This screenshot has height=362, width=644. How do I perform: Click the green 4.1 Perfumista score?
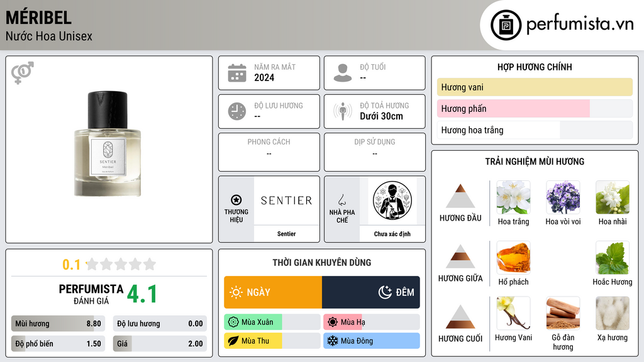coord(142,294)
